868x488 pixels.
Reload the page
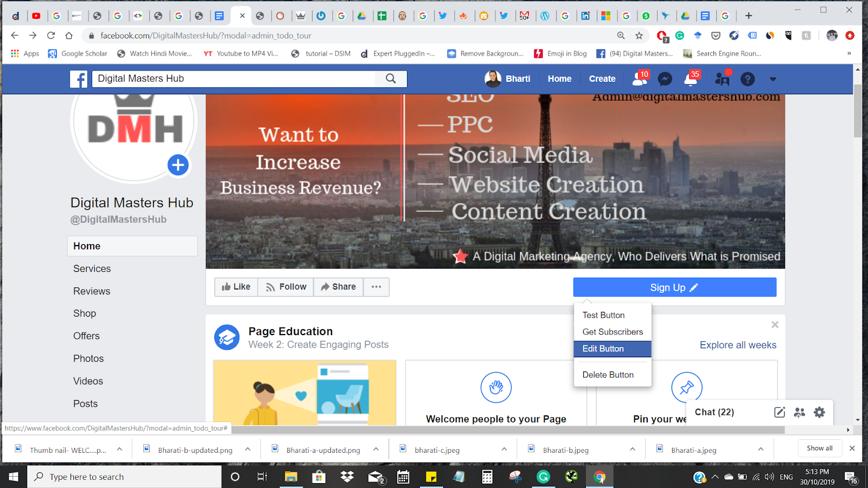point(51,35)
